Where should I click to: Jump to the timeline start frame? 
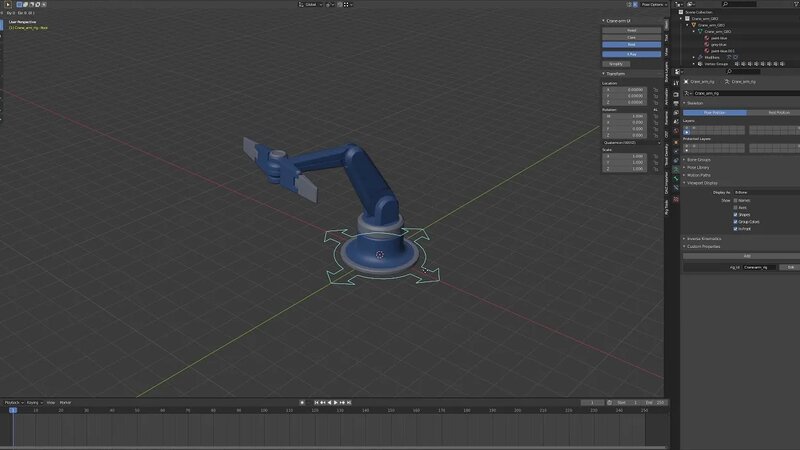click(x=316, y=403)
